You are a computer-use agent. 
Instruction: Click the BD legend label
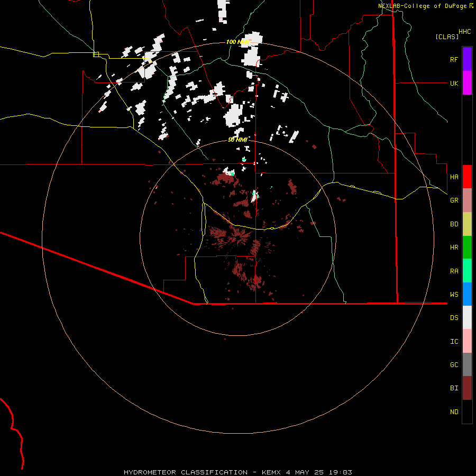[x=454, y=224]
